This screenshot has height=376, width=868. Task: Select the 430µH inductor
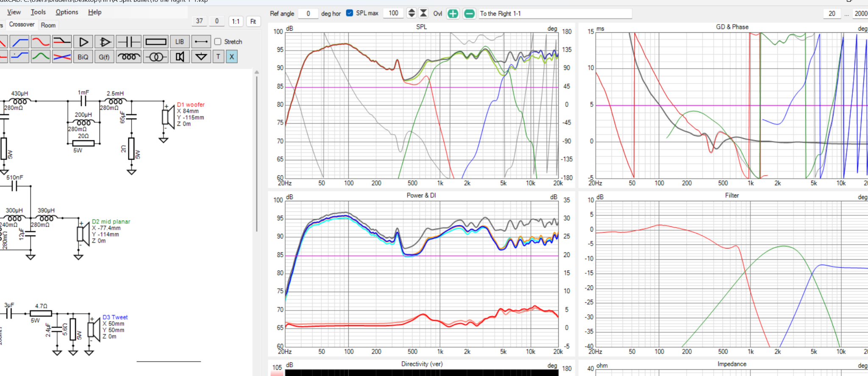point(19,101)
